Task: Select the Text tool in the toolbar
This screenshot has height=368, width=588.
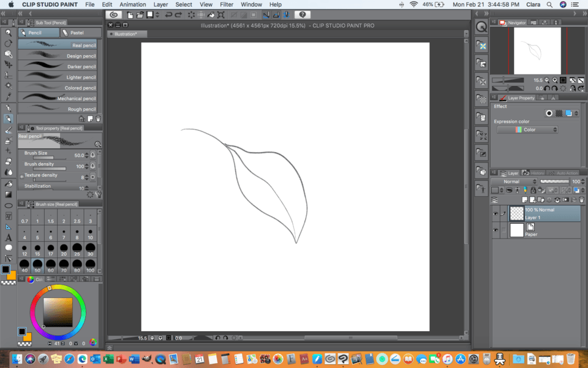Action: 9,237
